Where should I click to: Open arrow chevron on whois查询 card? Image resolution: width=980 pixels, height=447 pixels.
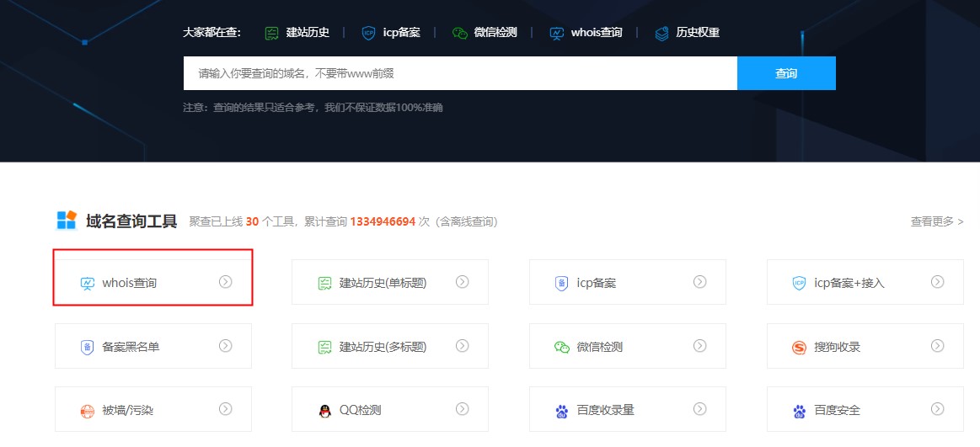[225, 282]
